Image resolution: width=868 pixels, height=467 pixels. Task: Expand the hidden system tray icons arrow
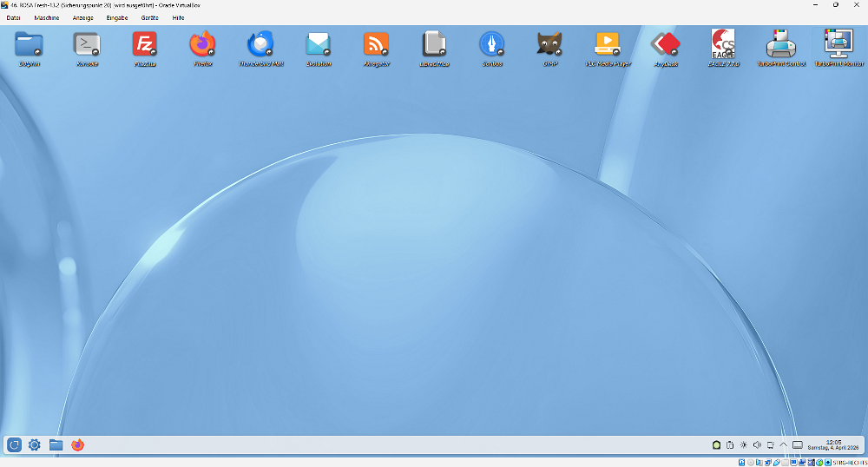pos(784,445)
